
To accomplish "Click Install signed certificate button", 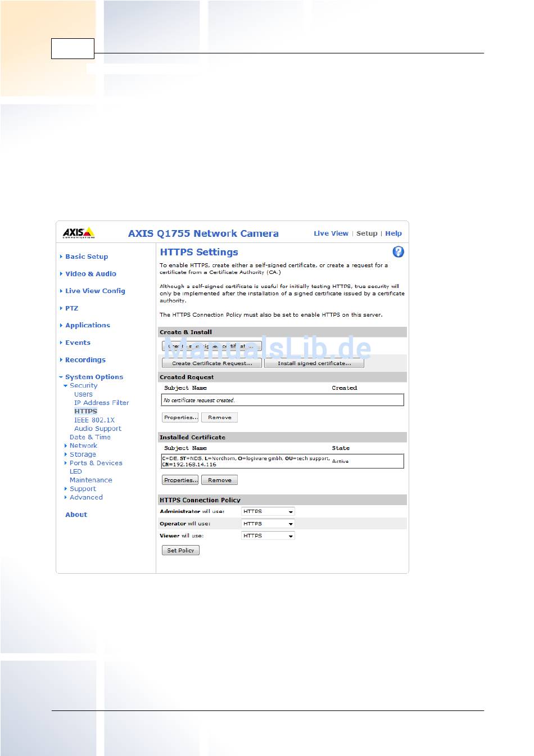I will pyautogui.click(x=314, y=363).
